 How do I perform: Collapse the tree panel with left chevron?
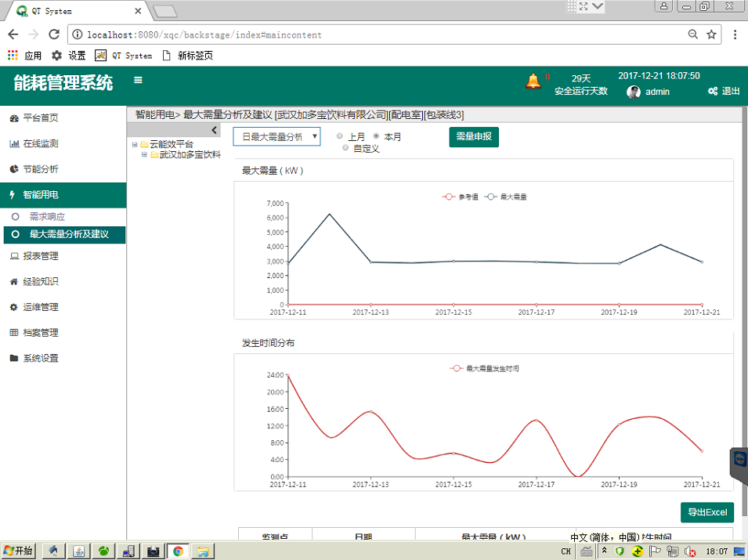214,130
